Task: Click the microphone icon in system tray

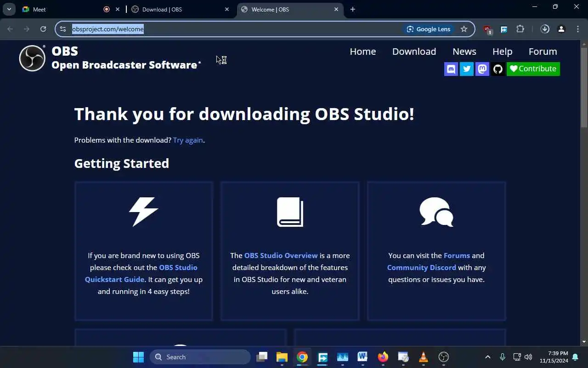Action: [x=503, y=357]
